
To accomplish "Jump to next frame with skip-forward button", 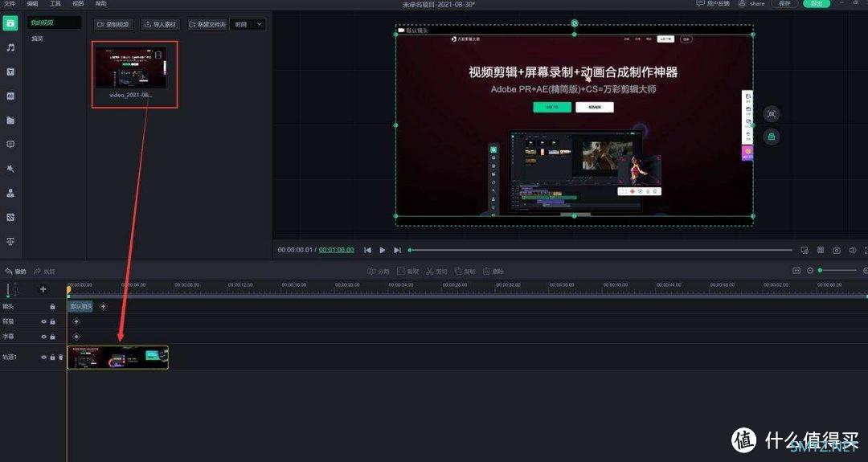I will [x=397, y=250].
